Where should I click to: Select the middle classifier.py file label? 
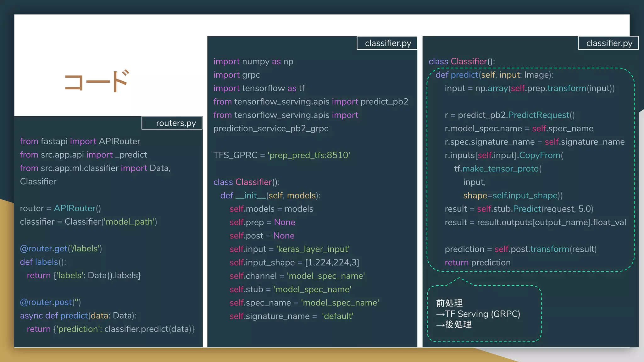tap(388, 43)
